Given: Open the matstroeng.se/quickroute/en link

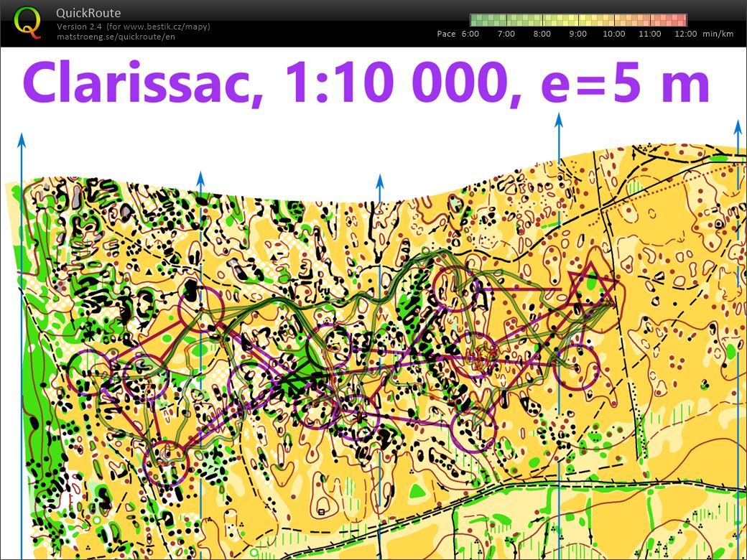Looking at the screenshot, I should pyautogui.click(x=116, y=37).
